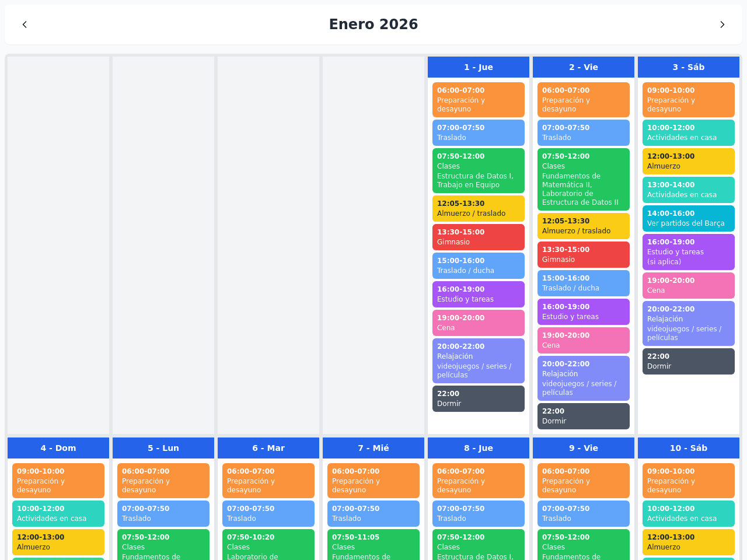Open Jan 7 Preparación y desayuno event
The image size is (747, 560).
coord(373,481)
